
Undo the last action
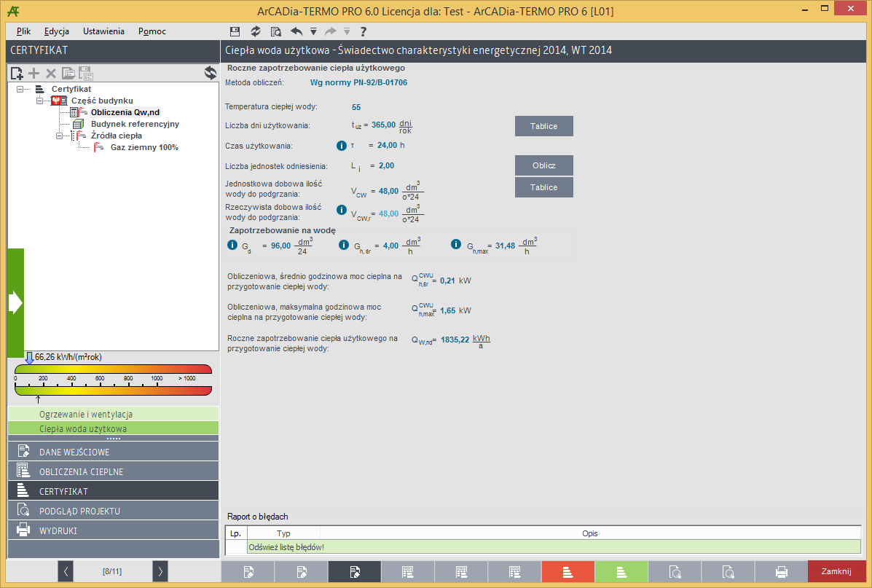click(296, 31)
